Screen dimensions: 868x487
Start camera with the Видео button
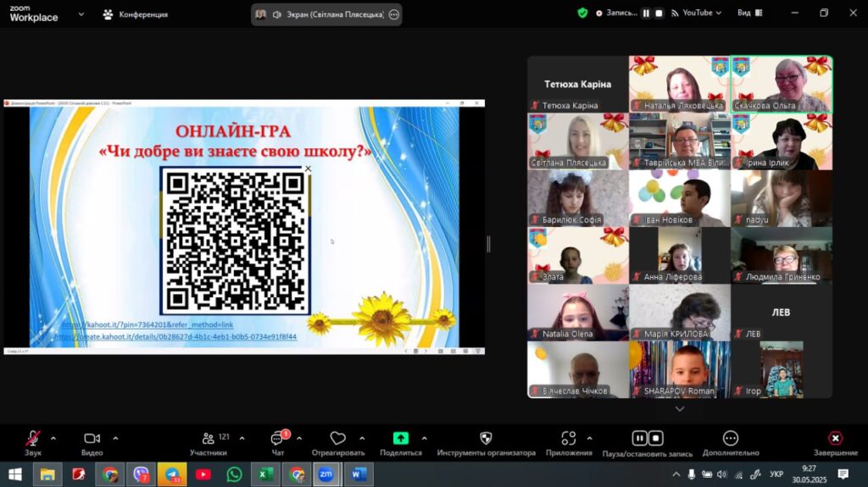point(92,443)
